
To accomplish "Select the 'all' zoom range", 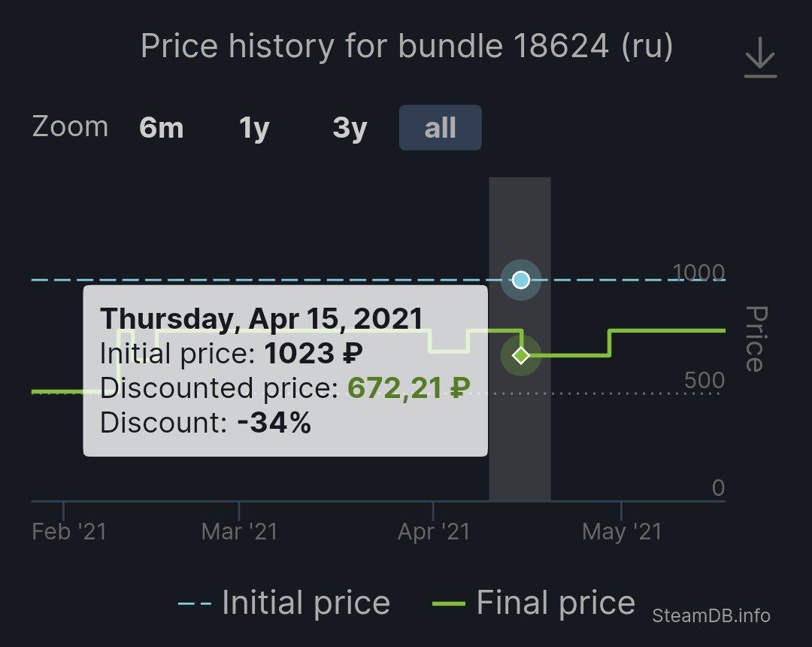I will 440,127.
